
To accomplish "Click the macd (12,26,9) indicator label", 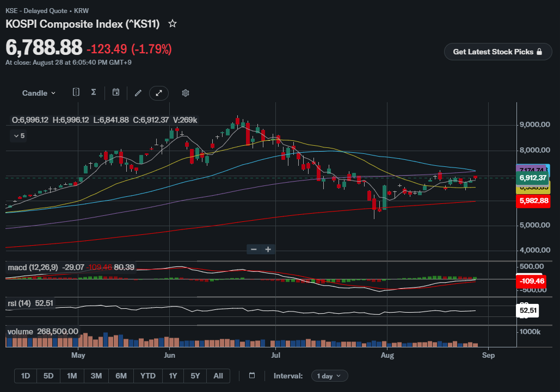I will click(33, 267).
